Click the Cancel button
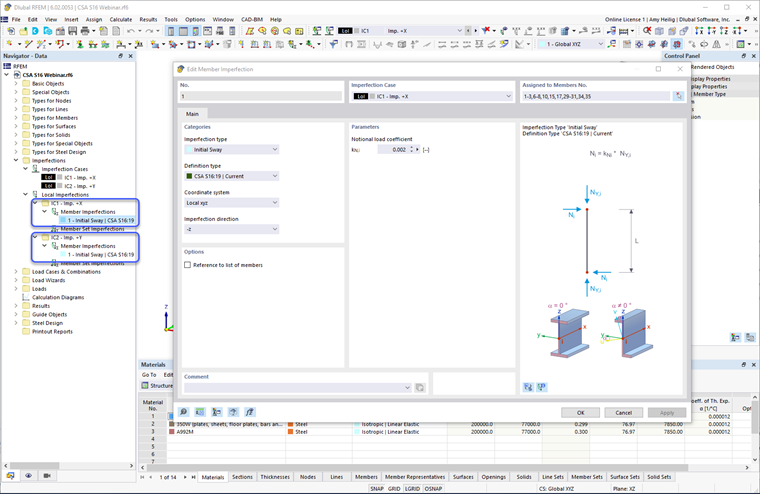The image size is (760, 494). 624,413
